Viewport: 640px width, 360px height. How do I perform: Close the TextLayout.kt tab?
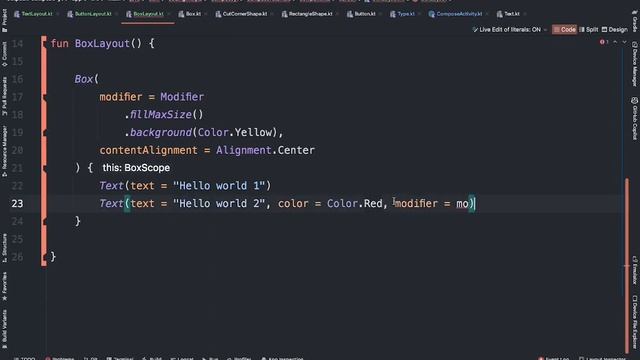click(58, 14)
